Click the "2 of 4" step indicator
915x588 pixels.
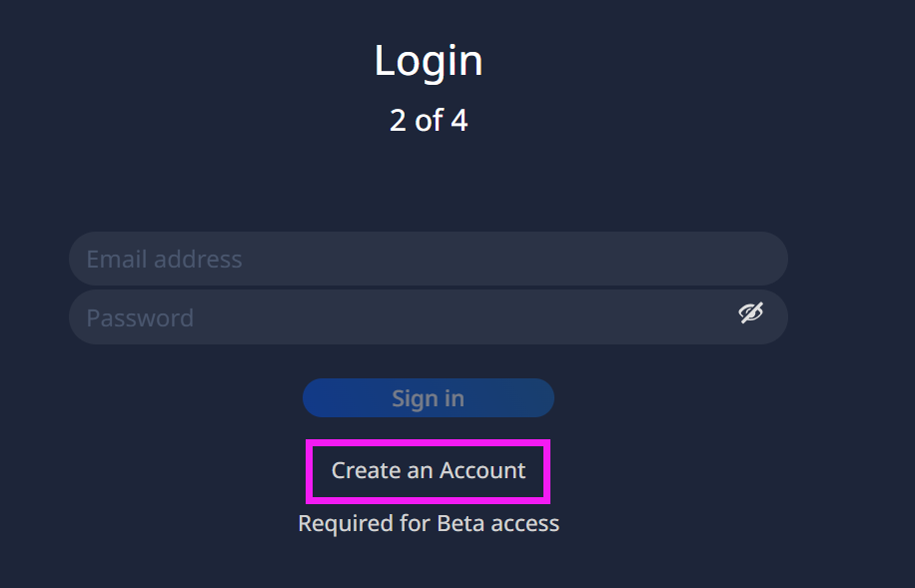click(429, 121)
